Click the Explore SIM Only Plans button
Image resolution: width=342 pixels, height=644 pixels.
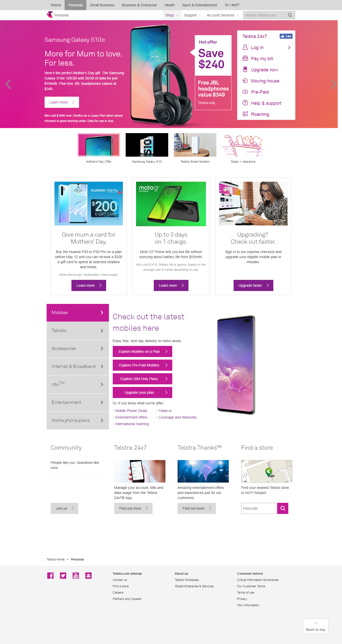pyautogui.click(x=142, y=379)
